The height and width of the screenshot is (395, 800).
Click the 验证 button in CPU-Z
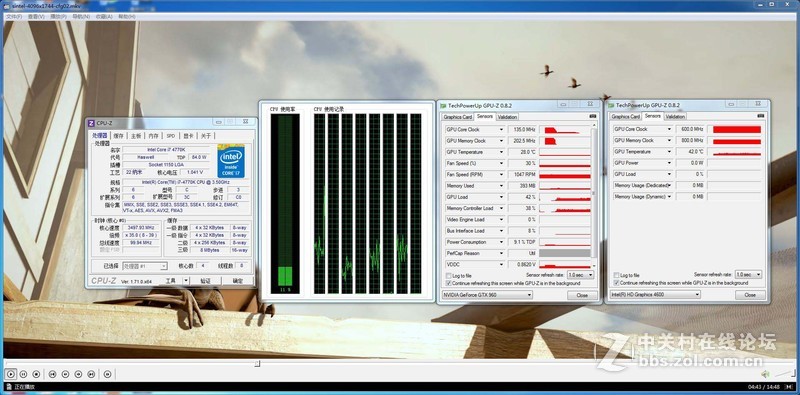point(205,281)
